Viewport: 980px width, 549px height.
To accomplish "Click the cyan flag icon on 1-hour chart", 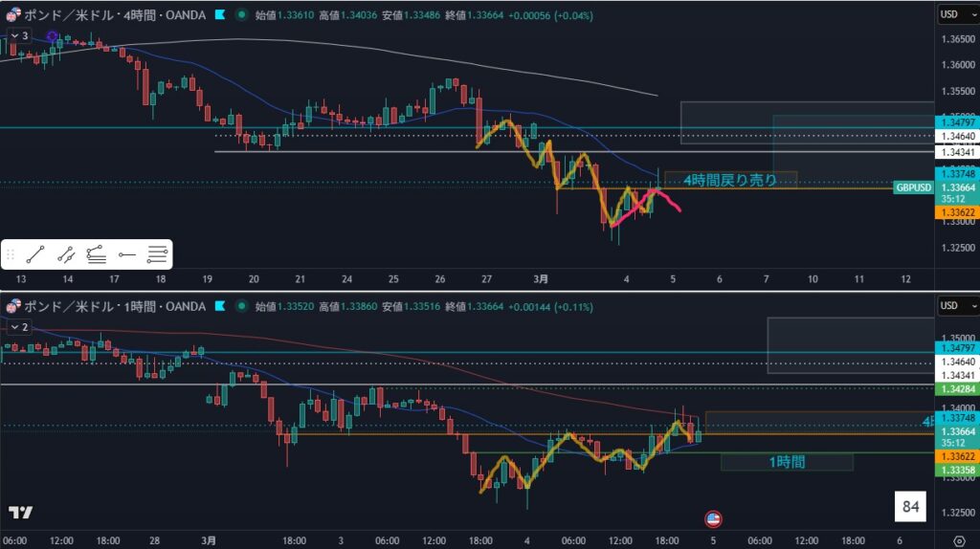I will point(221,306).
